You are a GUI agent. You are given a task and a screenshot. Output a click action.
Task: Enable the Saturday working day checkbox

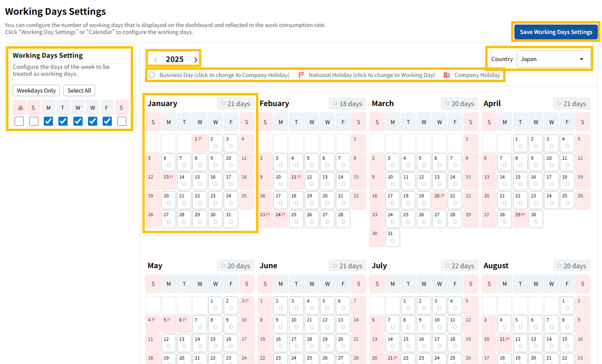click(x=122, y=121)
